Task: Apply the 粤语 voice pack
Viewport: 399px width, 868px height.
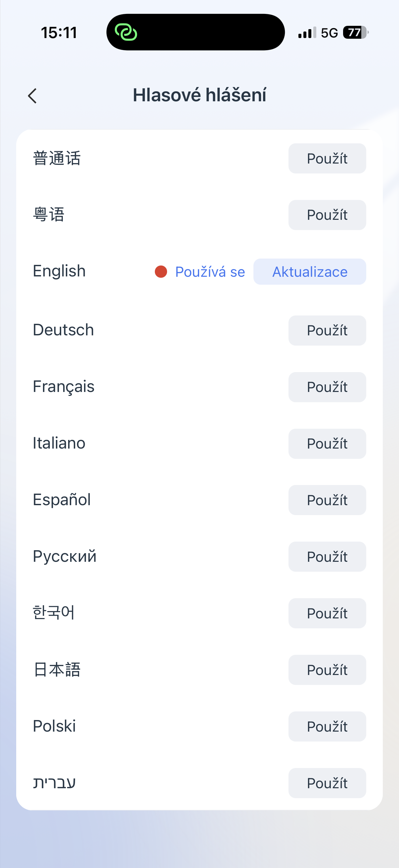Action: 327,215
